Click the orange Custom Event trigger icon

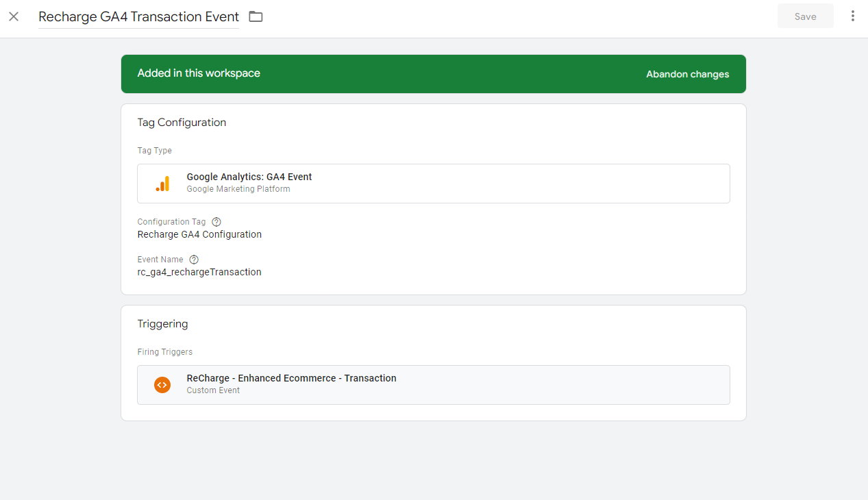[x=162, y=385]
